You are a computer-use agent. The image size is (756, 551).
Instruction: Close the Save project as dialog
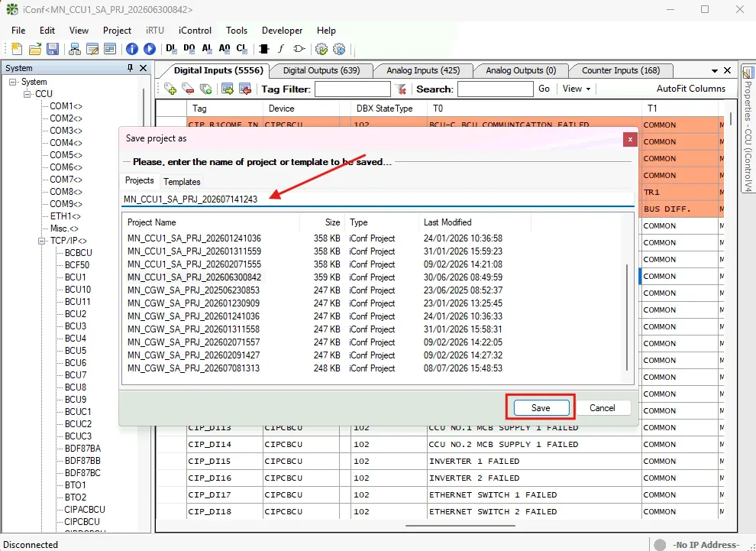630,139
